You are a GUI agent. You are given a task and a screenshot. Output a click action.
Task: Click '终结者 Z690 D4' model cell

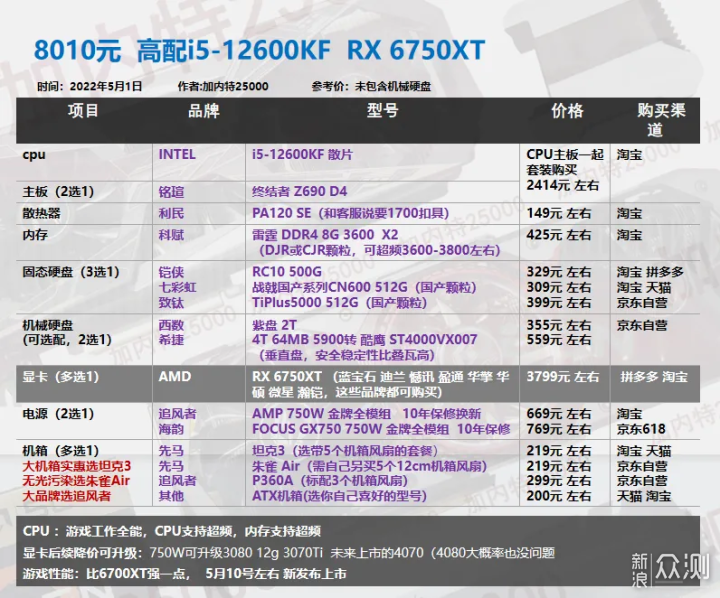pyautogui.click(x=299, y=191)
